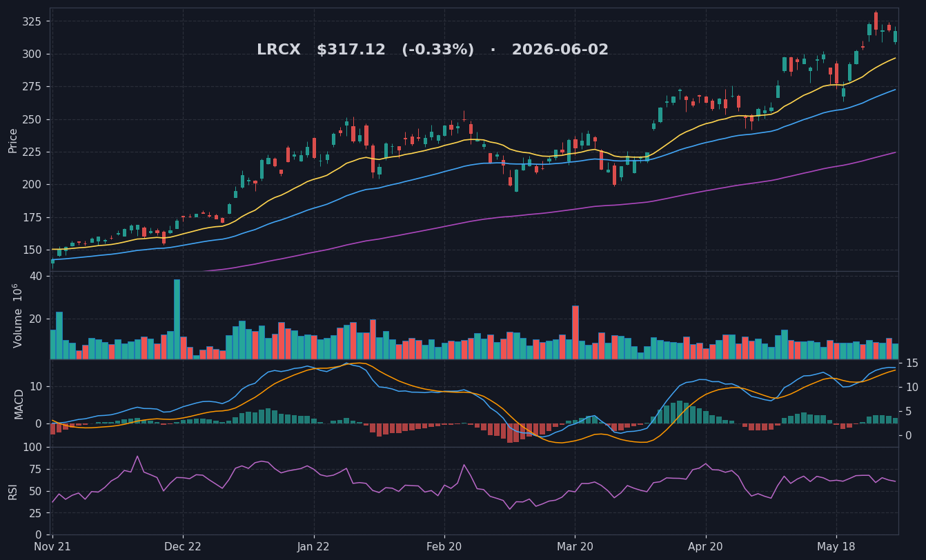The width and height of the screenshot is (926, 560).
Task: Click the $317.12 price in the title
Action: (351, 50)
